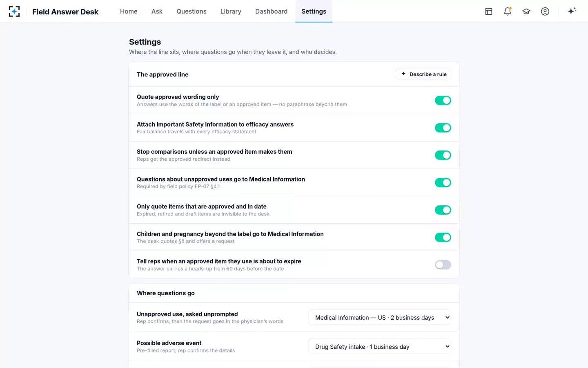
Task: Click the "Unapproved use, asked unprompted" label
Action: (x=187, y=314)
